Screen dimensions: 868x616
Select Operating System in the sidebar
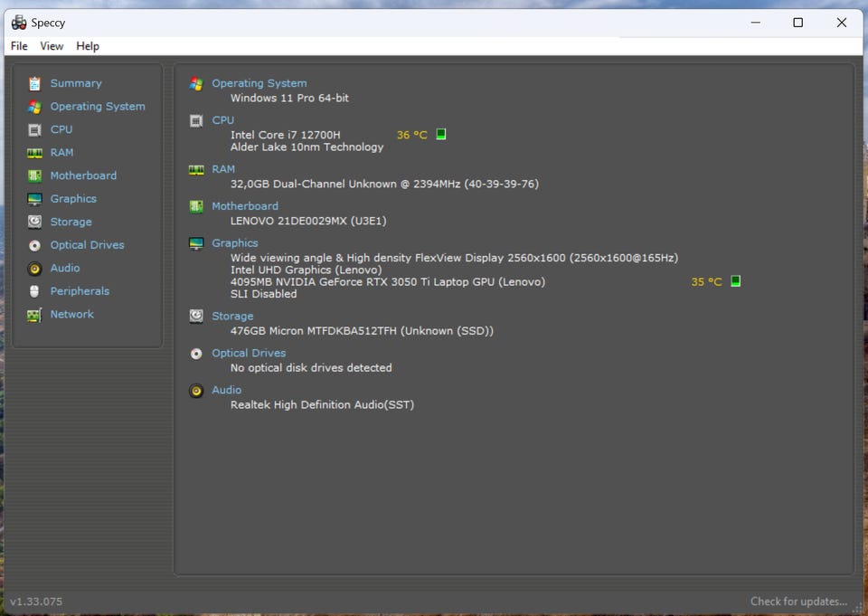[x=98, y=107]
